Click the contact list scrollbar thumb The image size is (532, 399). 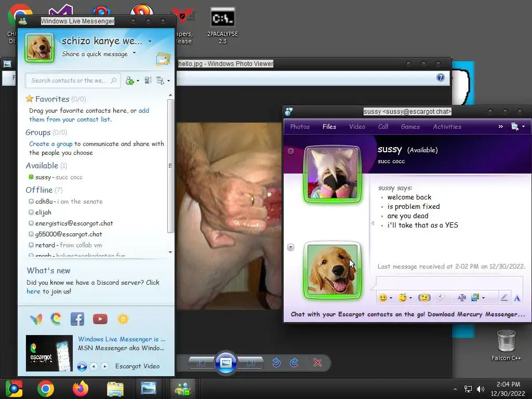tap(170, 166)
